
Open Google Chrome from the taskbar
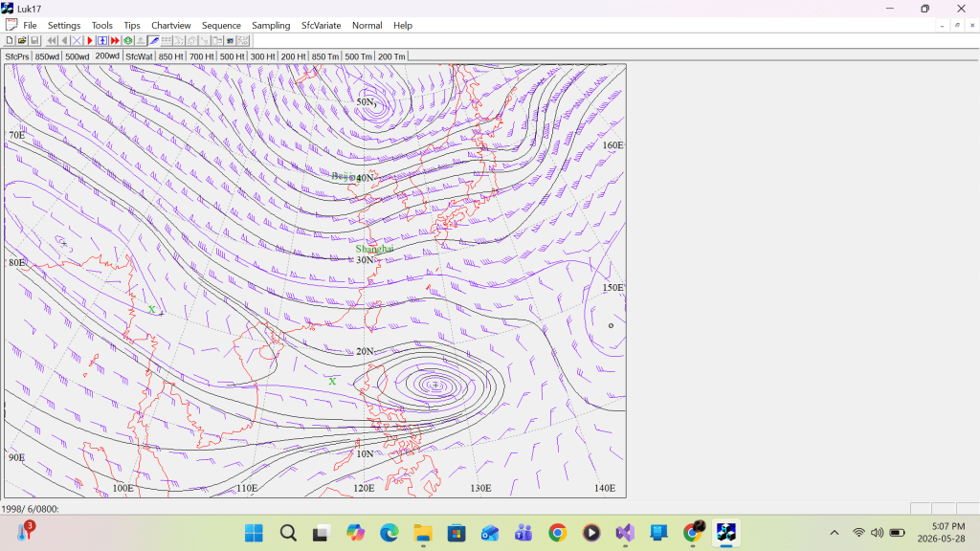click(x=558, y=533)
